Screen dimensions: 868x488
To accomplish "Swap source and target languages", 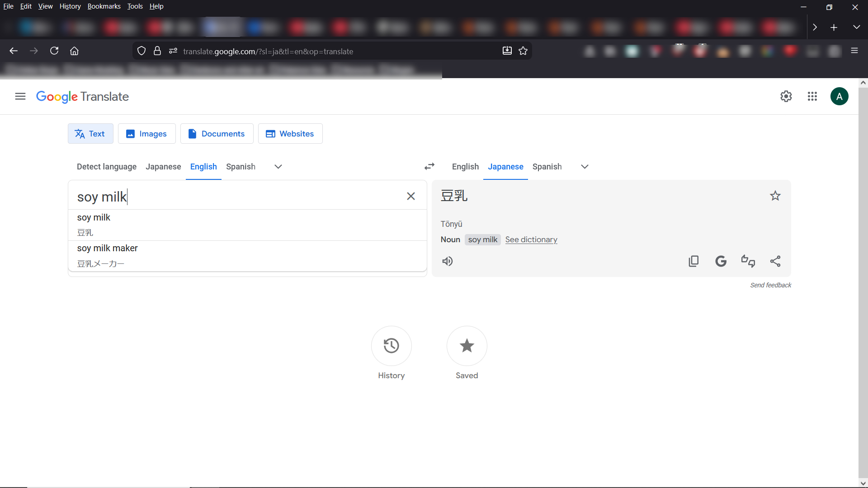I will click(x=429, y=167).
